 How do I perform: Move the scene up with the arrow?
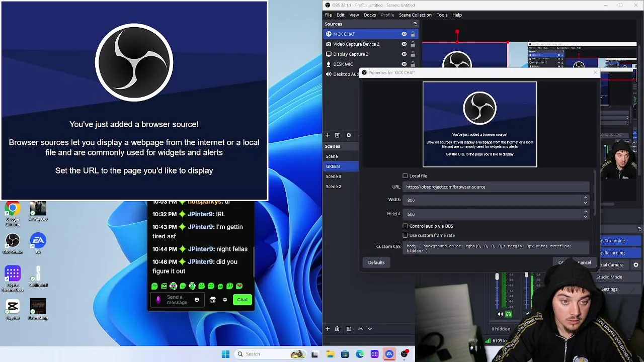click(x=360, y=329)
